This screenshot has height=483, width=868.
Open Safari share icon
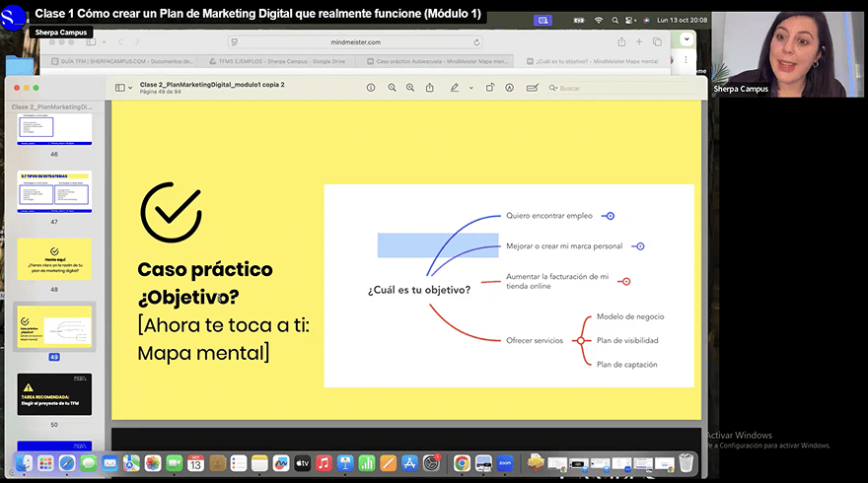pyautogui.click(x=621, y=42)
